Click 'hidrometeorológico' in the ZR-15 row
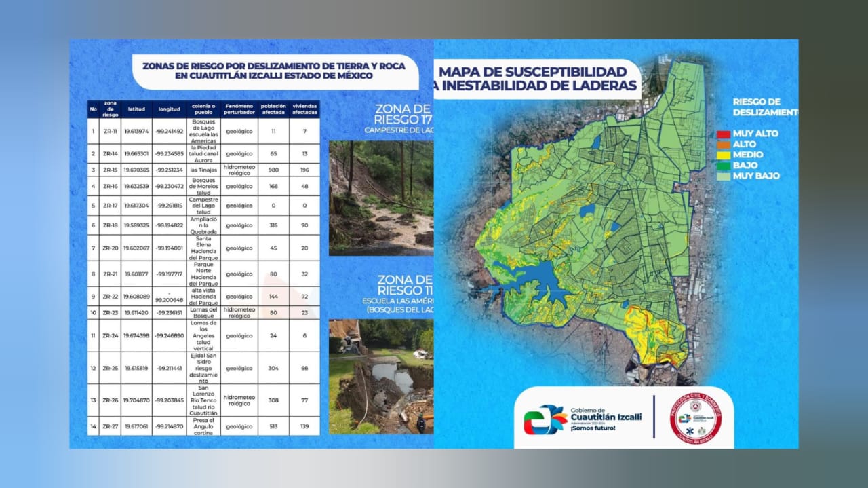Image resolution: width=868 pixels, height=488 pixels. 239,170
